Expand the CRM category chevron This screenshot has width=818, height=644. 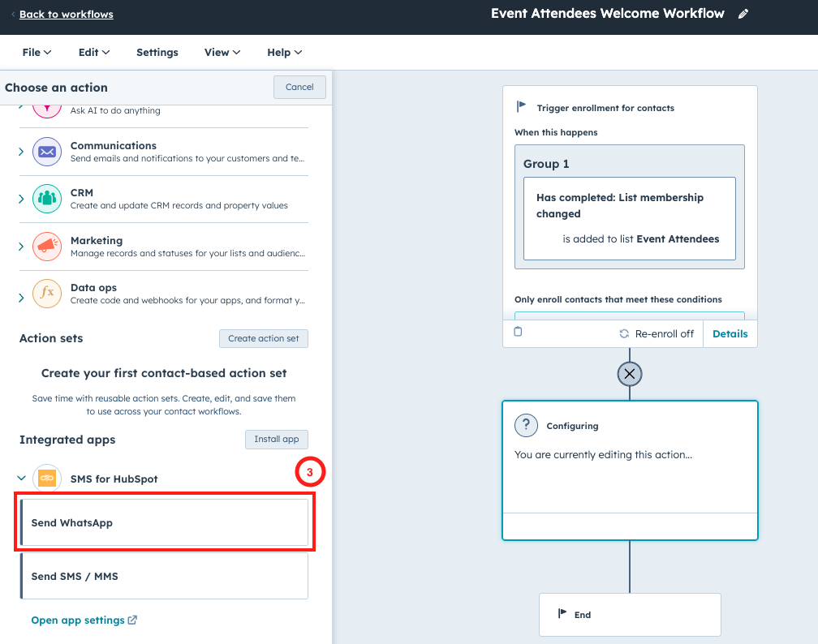[x=21, y=199]
